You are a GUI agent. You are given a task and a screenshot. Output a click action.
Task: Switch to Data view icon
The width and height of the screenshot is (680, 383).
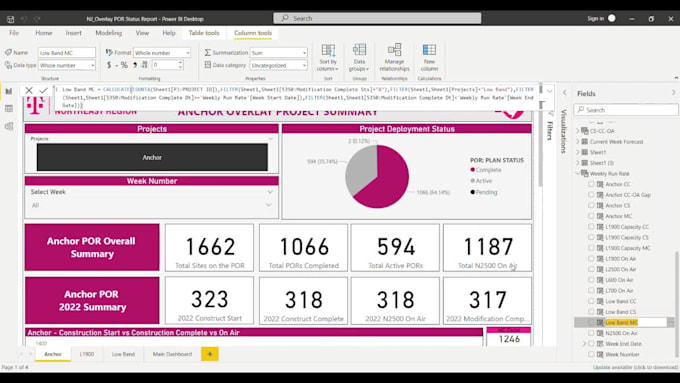(x=9, y=108)
